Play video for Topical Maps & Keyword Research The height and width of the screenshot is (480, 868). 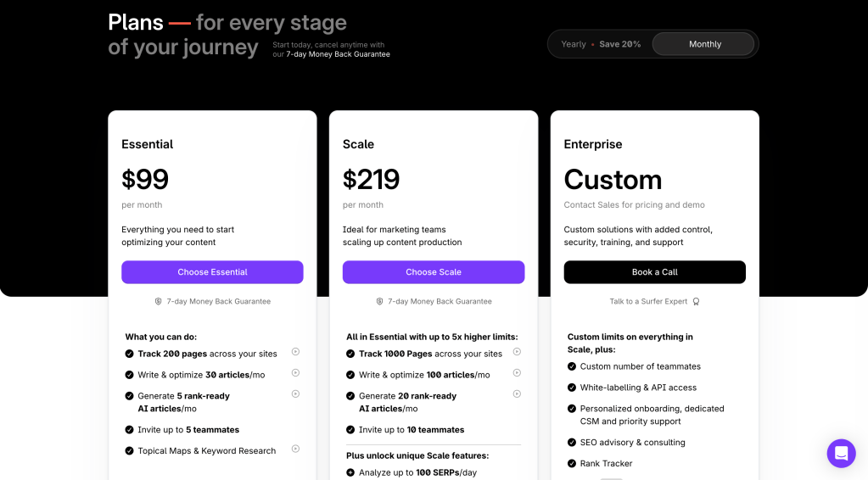[x=295, y=449]
